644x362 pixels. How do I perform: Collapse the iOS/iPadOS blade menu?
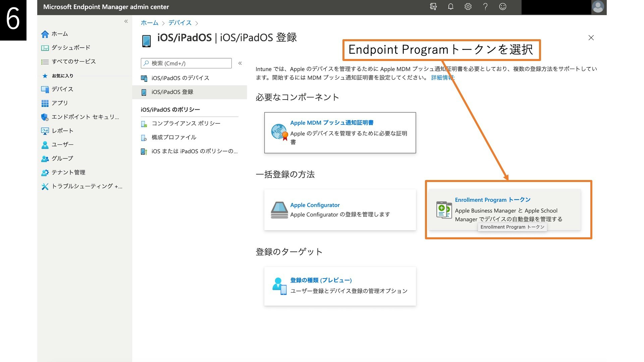[x=240, y=63]
